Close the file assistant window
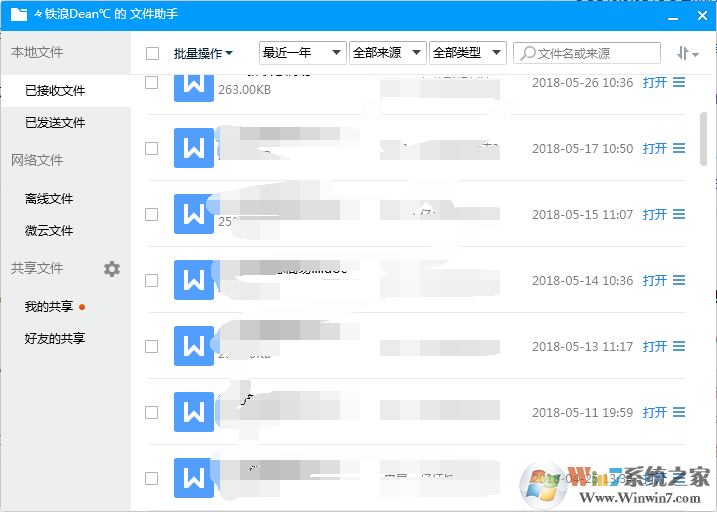The height and width of the screenshot is (512, 717). [702, 16]
